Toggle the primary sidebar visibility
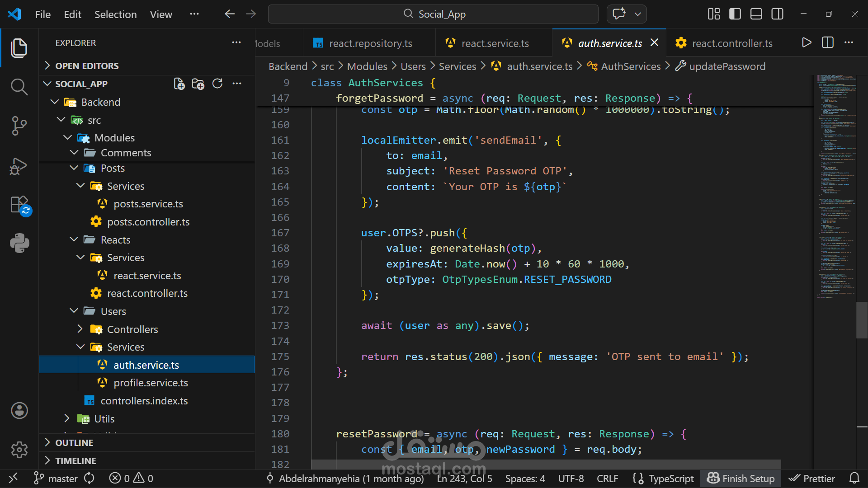 click(735, 14)
